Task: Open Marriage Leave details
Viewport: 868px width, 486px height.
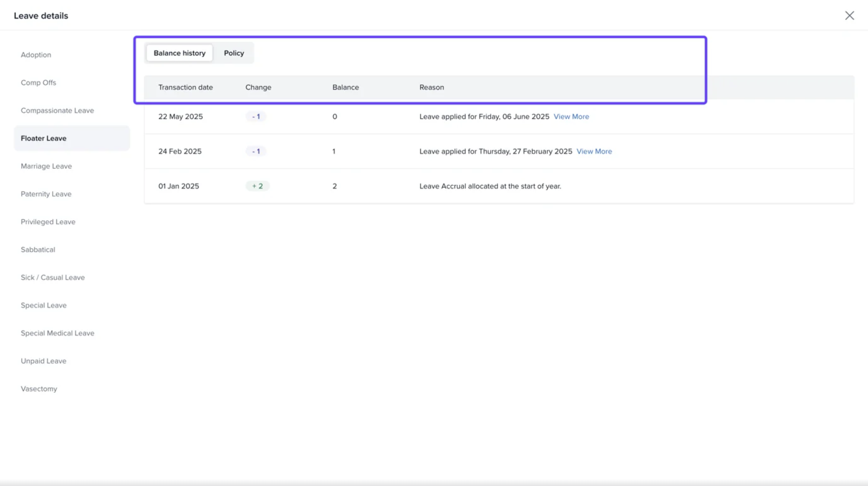Action: pyautogui.click(x=46, y=166)
